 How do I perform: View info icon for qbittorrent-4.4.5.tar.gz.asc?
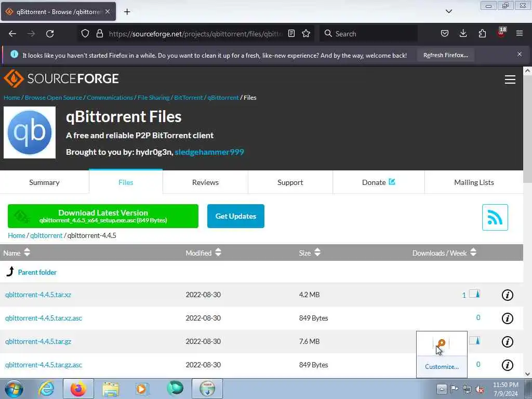click(x=507, y=365)
